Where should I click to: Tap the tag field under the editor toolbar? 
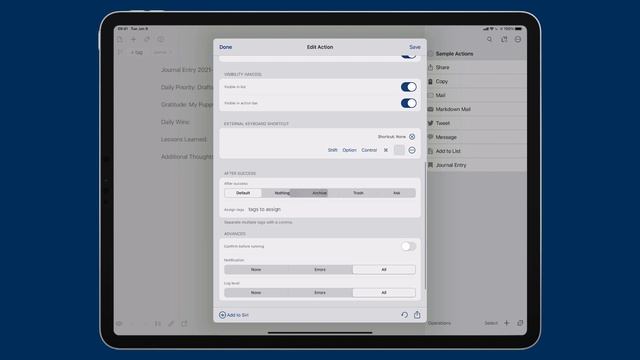(137, 52)
